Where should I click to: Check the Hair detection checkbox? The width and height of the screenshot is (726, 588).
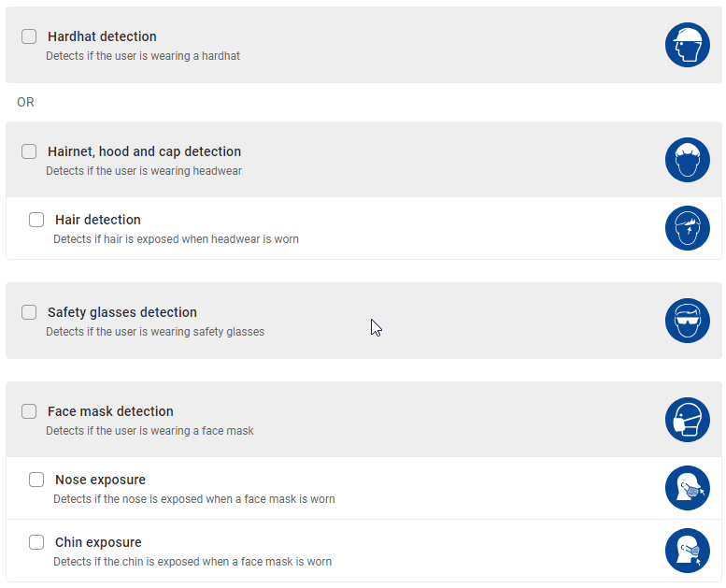pos(36,220)
